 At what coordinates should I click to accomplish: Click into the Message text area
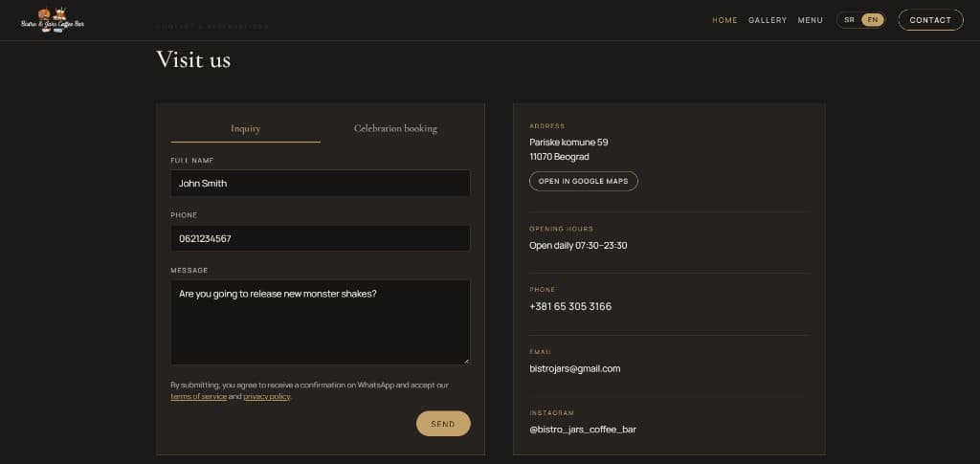click(320, 322)
